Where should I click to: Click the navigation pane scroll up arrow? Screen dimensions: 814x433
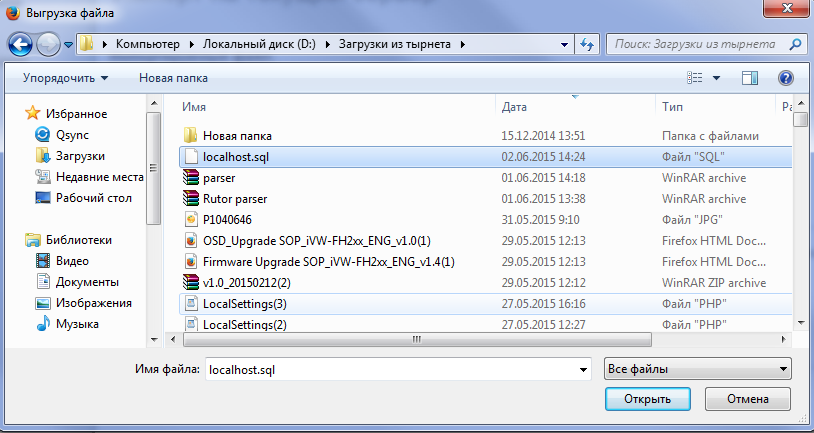[154, 103]
